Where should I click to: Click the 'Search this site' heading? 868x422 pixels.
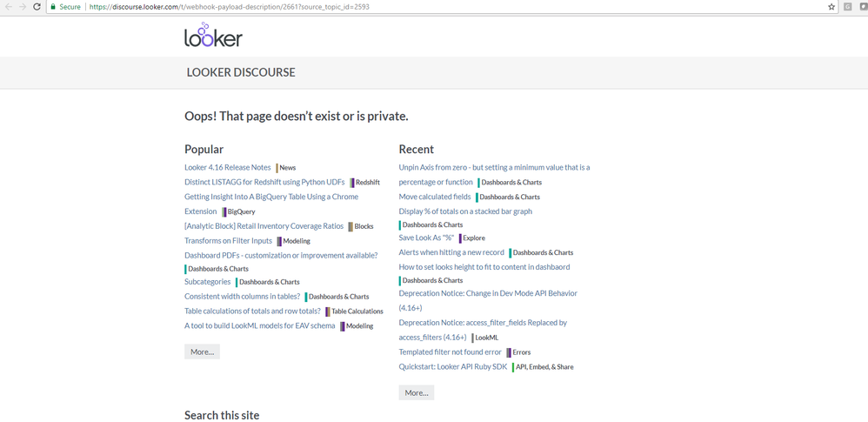click(222, 415)
